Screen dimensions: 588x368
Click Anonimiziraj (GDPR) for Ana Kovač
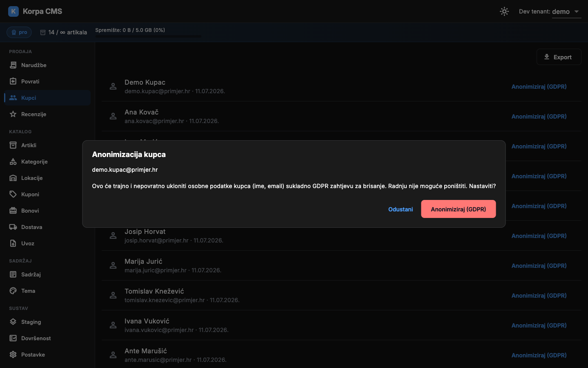pos(539,117)
